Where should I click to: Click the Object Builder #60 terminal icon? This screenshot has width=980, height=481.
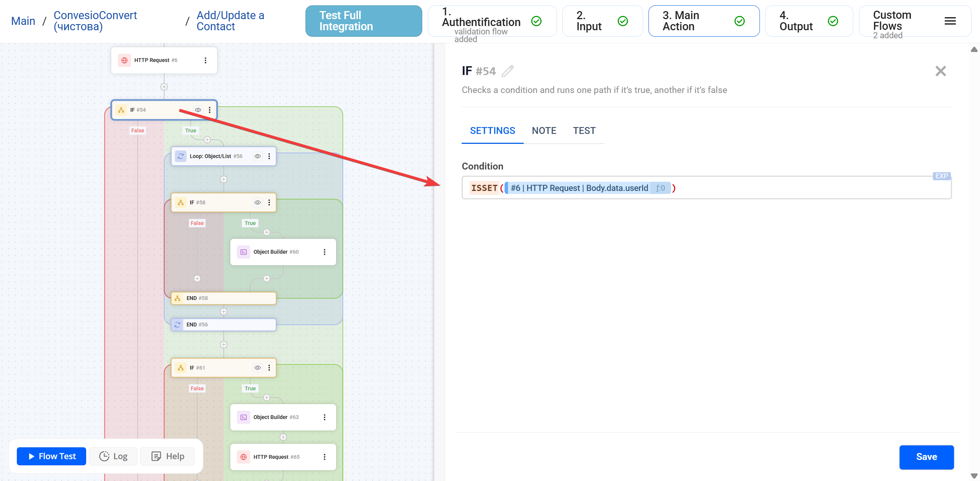[243, 252]
